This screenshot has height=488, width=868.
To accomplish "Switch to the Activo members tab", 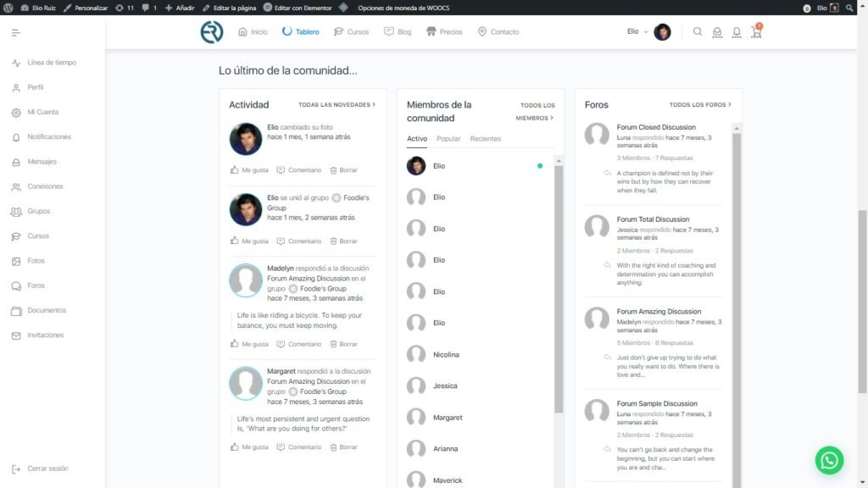I will (x=417, y=139).
